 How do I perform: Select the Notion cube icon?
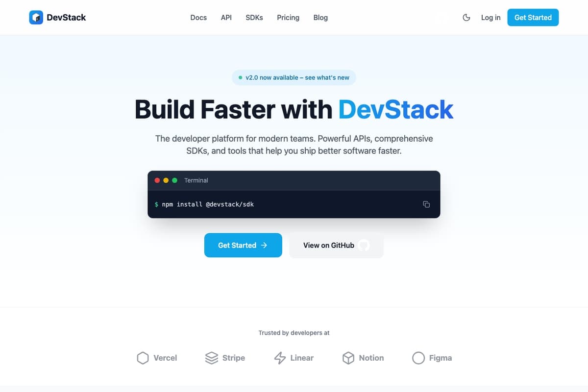[x=349, y=358]
